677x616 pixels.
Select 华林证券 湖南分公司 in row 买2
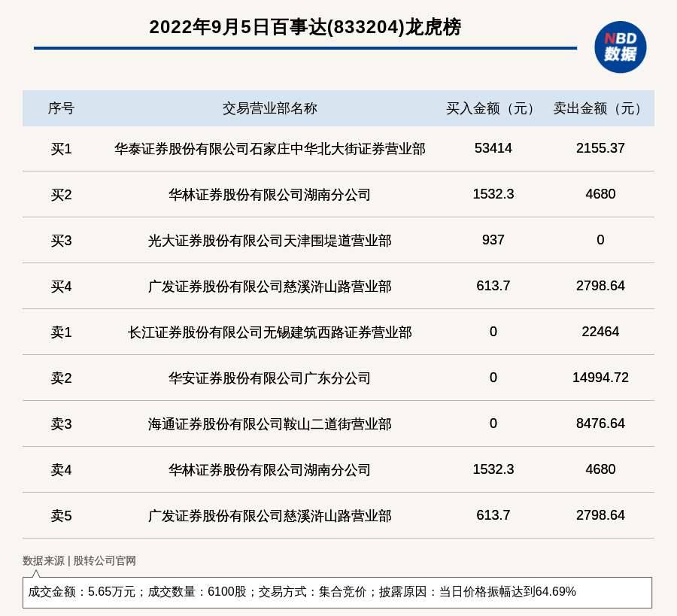pyautogui.click(x=270, y=195)
